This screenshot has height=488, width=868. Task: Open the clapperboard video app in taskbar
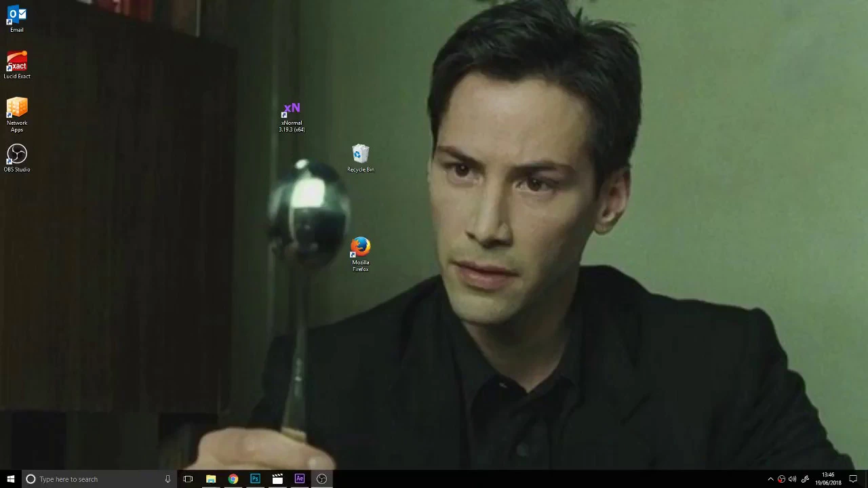(277, 479)
